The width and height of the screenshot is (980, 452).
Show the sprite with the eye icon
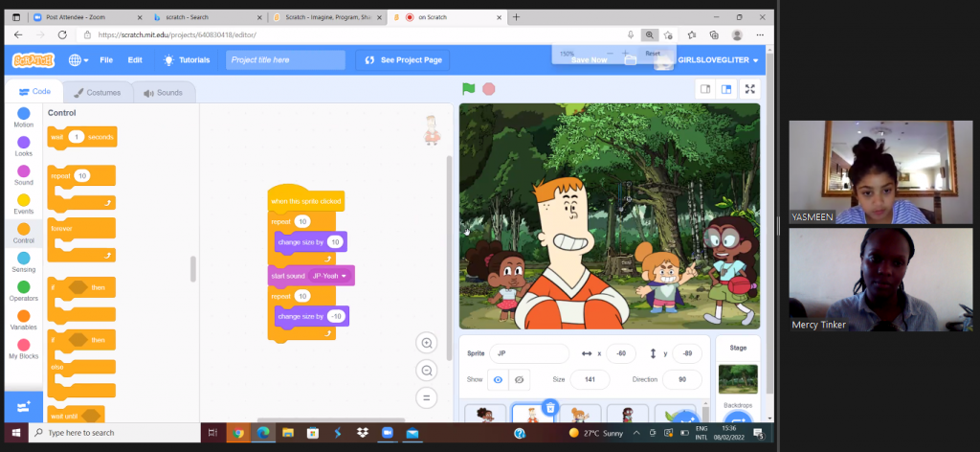click(x=498, y=379)
